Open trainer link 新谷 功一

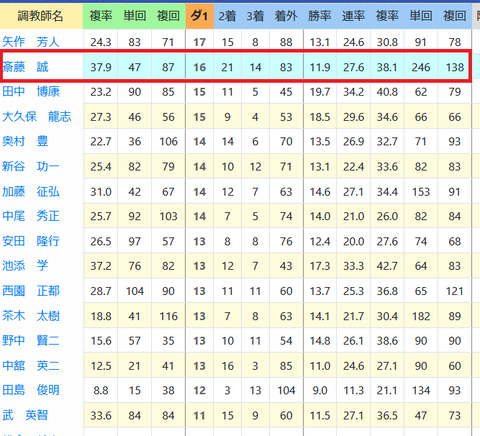[x=31, y=166]
